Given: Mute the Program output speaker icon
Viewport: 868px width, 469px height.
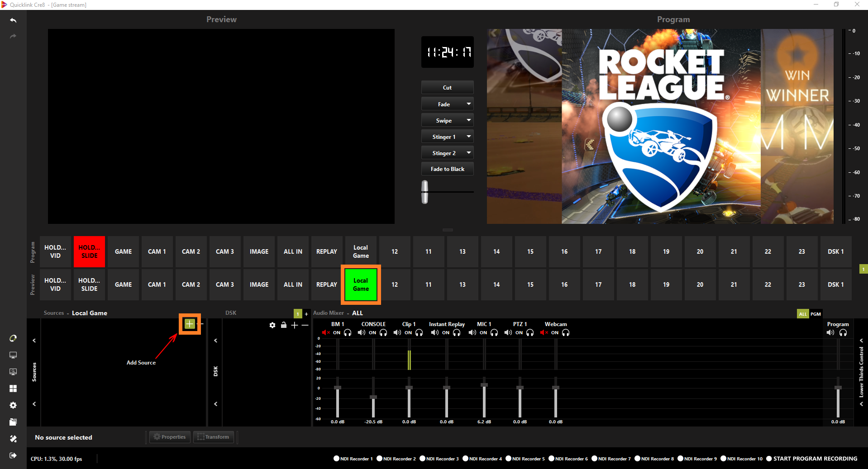Looking at the screenshot, I should pos(830,333).
